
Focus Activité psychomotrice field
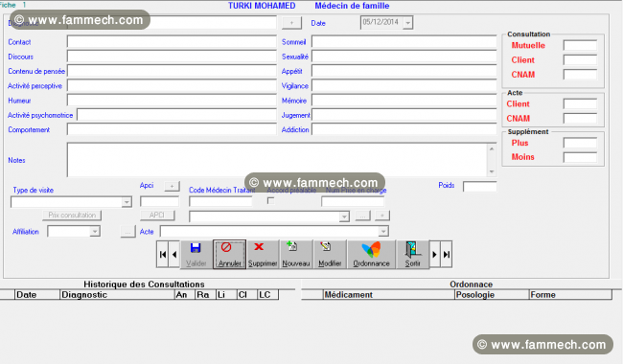point(176,115)
